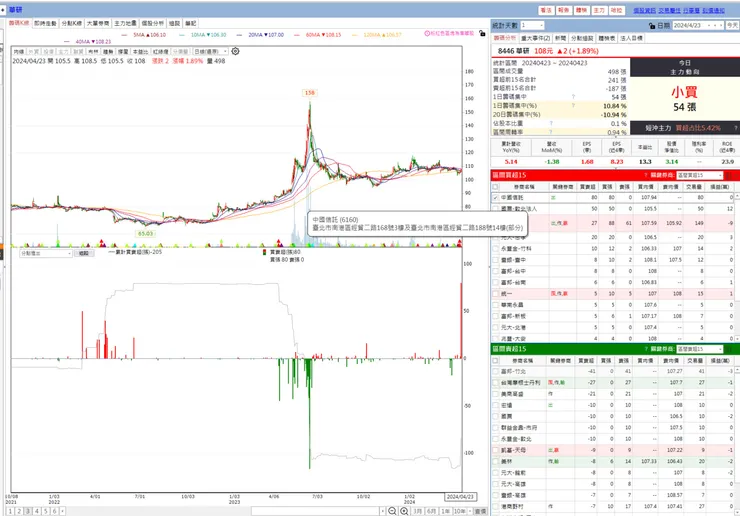Click the pink info icon above the chart
The width and height of the screenshot is (740, 516).
point(427,34)
